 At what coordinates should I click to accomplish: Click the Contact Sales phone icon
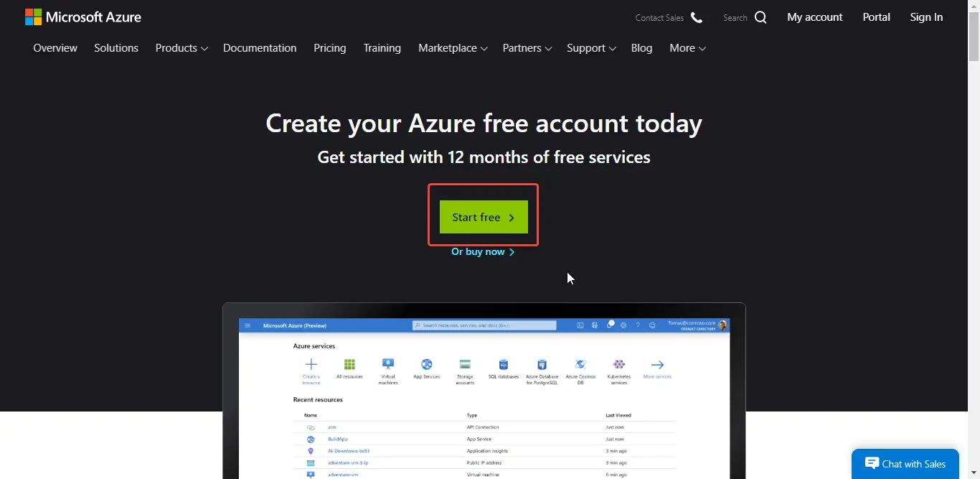[x=697, y=17]
